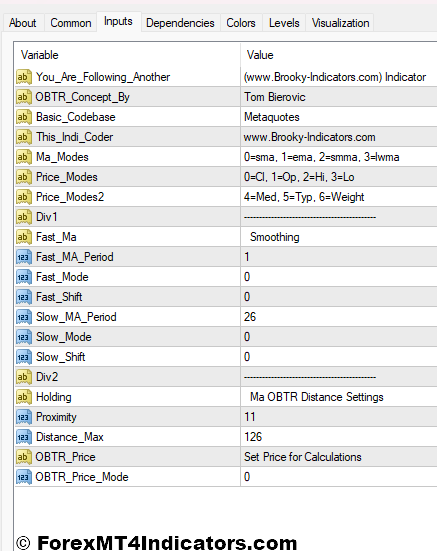Select the Fast_MA_Period variable name
Viewport: 437px width, 551px height.
pyautogui.click(x=75, y=257)
